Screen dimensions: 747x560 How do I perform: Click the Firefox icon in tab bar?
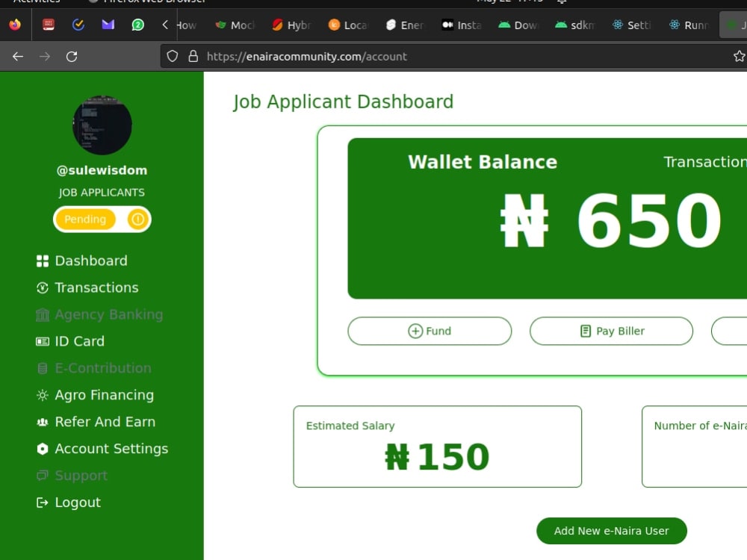click(x=15, y=25)
